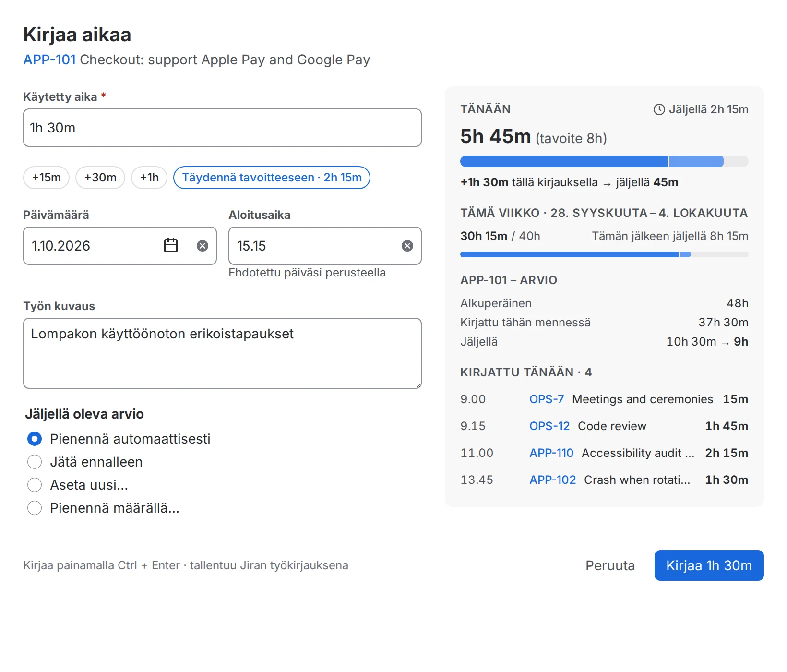Click the 'Accessibility audit ...' entry title
The height and width of the screenshot is (672, 787).
(x=638, y=453)
